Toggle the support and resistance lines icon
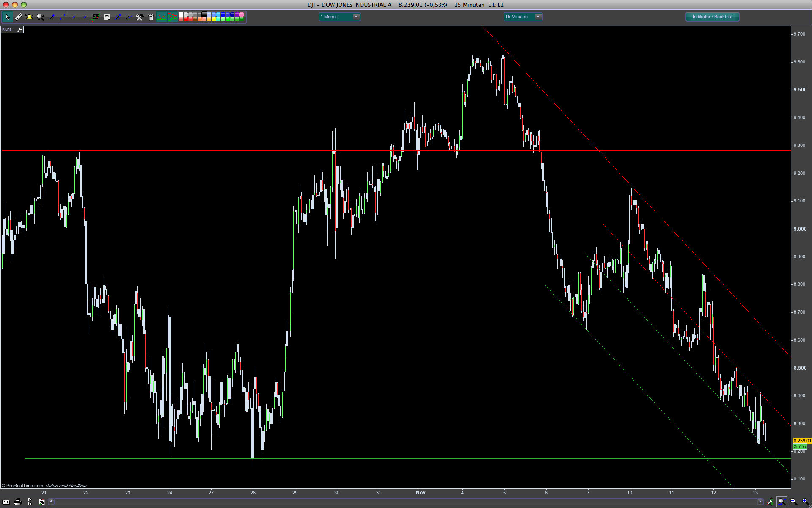This screenshot has width=812, height=508. coord(162,17)
